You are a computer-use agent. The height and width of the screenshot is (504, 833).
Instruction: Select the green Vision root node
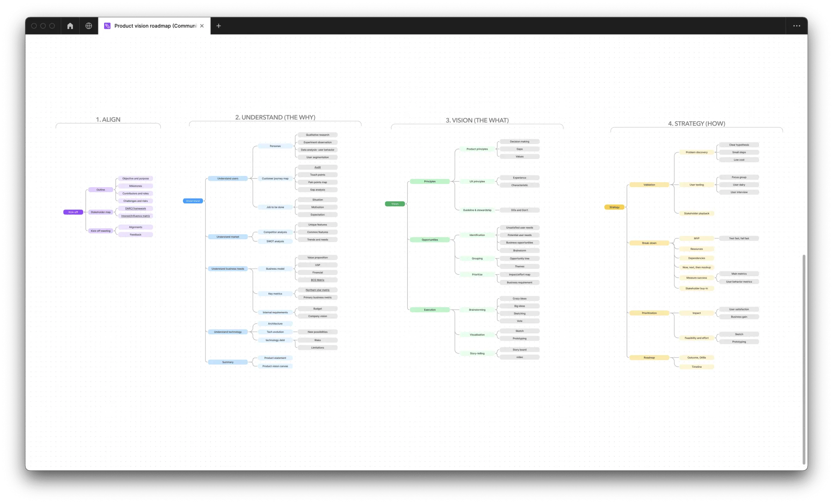coord(395,204)
